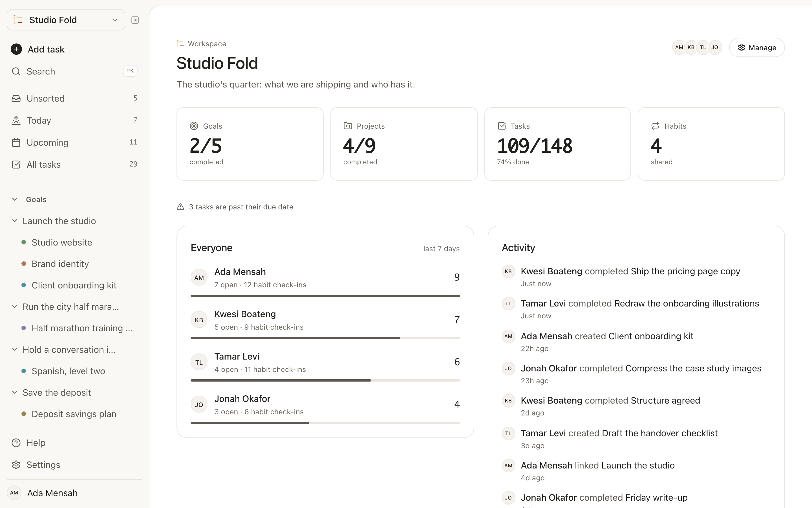Collapse the Save the deposit goal

(15, 392)
